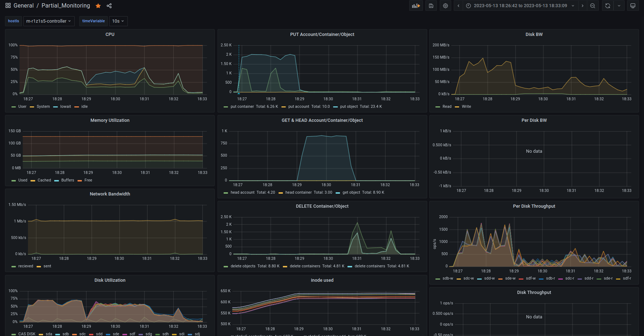Expand the refresh interval dropdown arrow
This screenshot has height=336, width=644.
619,6
